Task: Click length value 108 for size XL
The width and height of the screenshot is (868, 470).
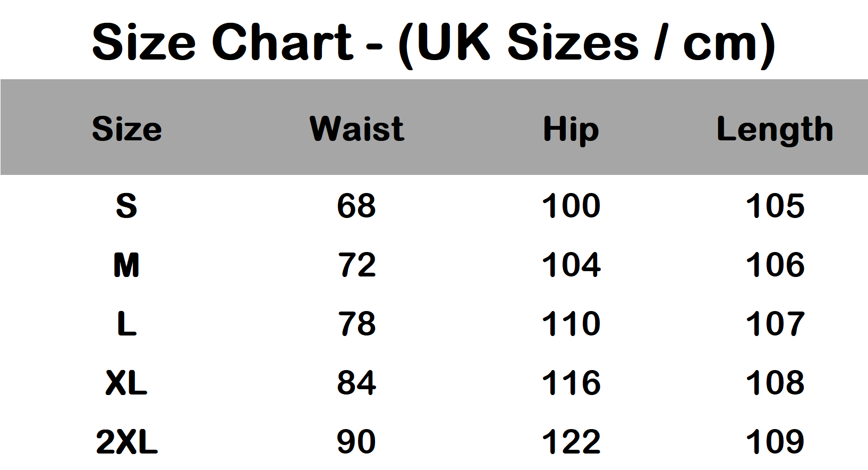Action: [x=775, y=383]
